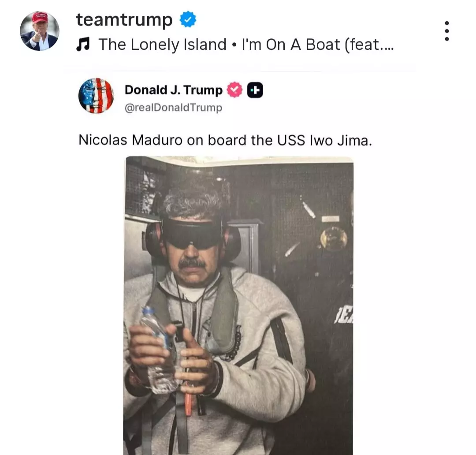Click the blue verified badge next to teamtrump
This screenshot has width=476, height=455.
click(188, 19)
